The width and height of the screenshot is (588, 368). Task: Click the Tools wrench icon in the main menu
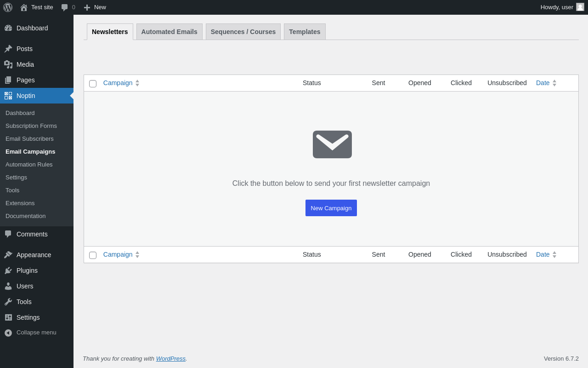[8, 302]
